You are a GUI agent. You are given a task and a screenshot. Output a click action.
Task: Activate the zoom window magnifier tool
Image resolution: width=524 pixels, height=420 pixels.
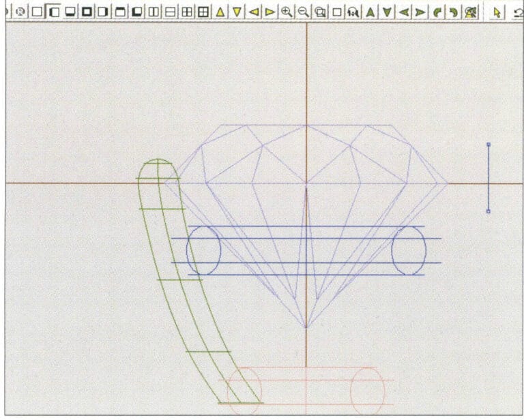320,12
